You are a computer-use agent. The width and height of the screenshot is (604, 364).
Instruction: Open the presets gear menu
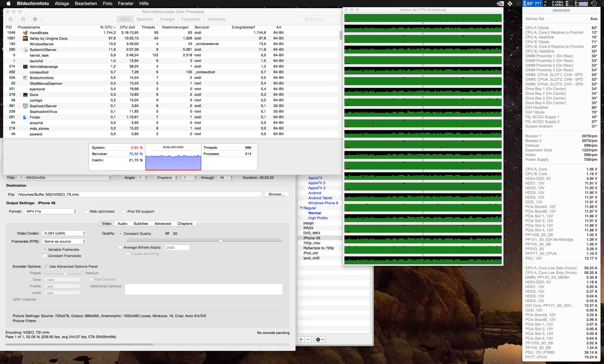[320, 339]
